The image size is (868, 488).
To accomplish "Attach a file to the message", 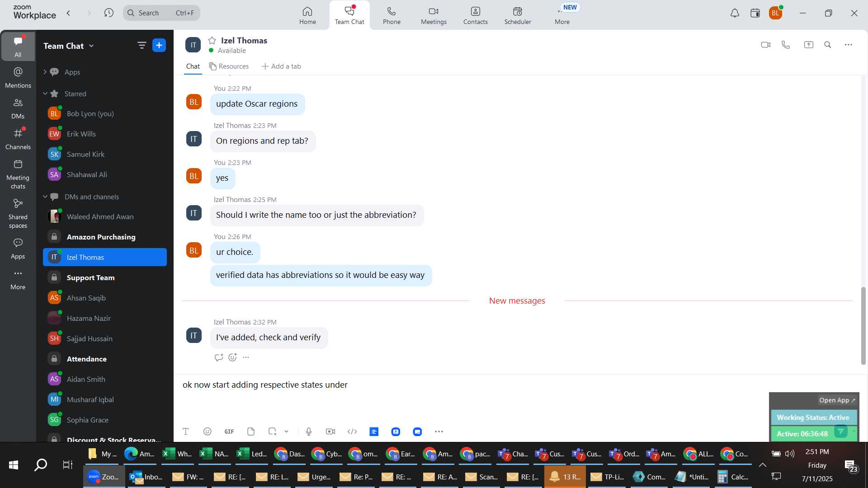I will click(x=251, y=432).
